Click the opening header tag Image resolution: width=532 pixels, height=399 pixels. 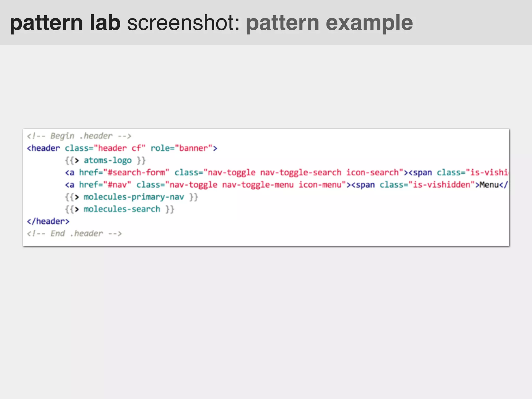[43, 148]
